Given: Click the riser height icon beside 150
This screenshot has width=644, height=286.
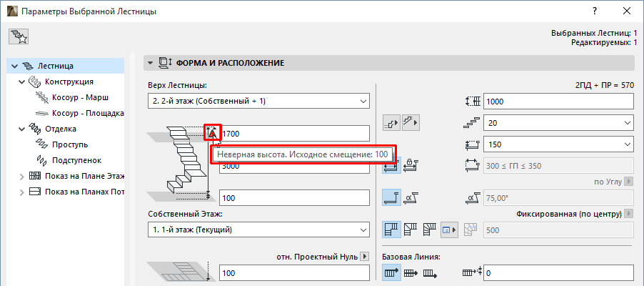Looking at the screenshot, I should (473, 144).
